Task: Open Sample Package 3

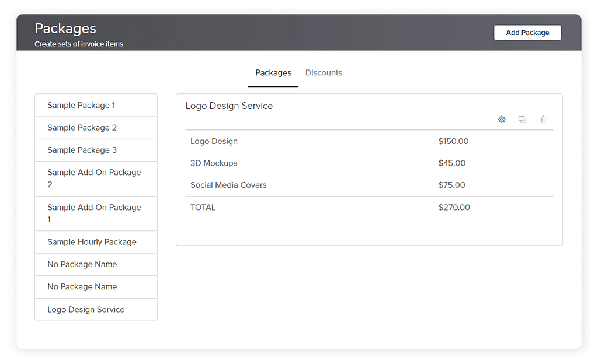Action: pyautogui.click(x=96, y=150)
